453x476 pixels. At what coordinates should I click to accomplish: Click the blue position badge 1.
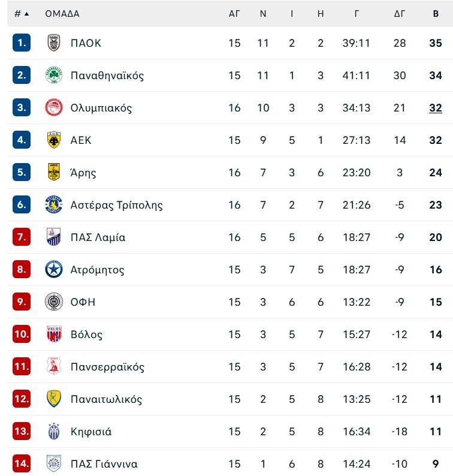22,43
